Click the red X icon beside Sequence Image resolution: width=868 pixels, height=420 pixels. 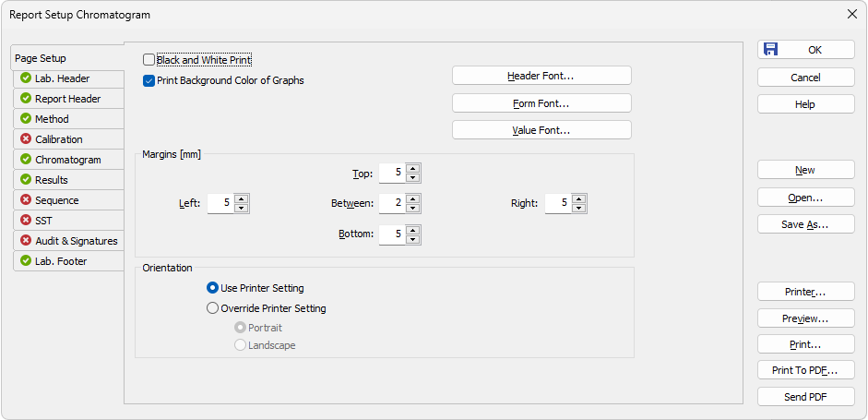[x=25, y=200]
